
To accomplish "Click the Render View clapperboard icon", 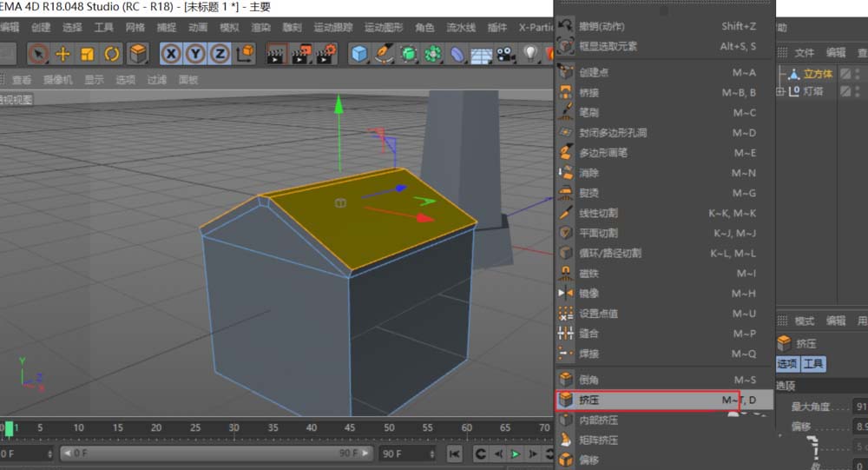I will pyautogui.click(x=276, y=54).
